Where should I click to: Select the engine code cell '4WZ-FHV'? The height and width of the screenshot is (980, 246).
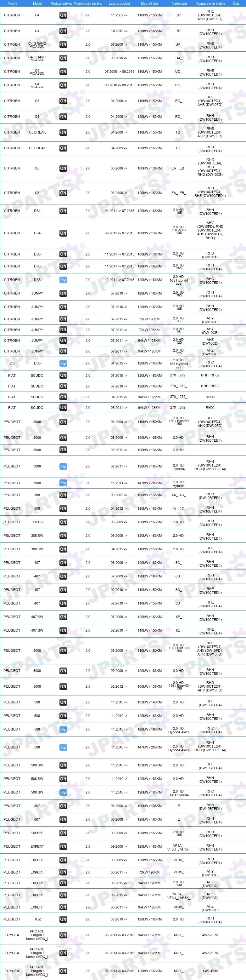(x=210, y=971)
